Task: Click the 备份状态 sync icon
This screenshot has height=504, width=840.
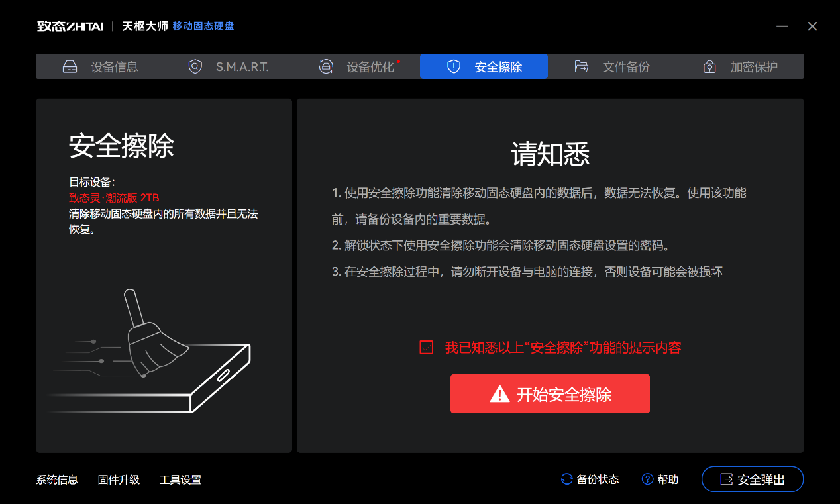Action: pyautogui.click(x=566, y=479)
